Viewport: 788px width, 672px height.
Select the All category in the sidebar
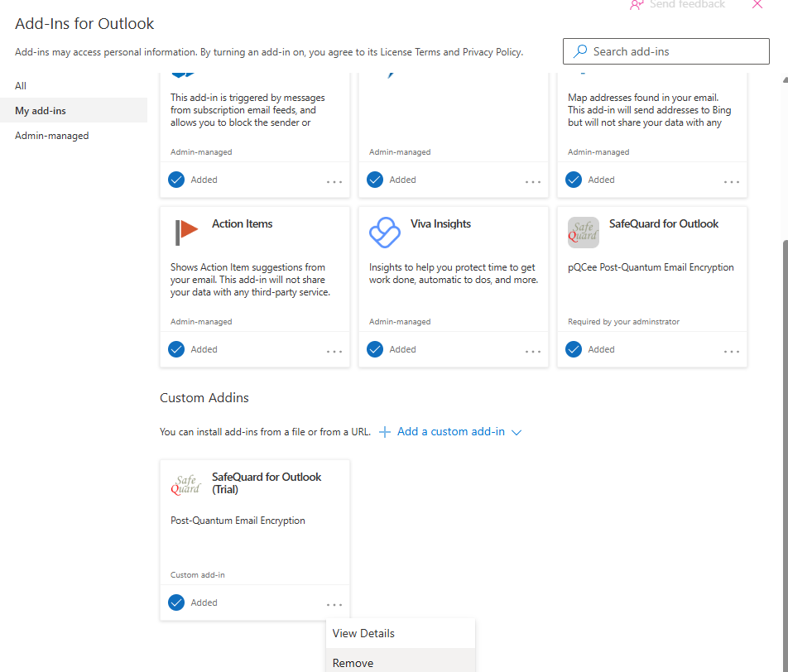point(74,85)
